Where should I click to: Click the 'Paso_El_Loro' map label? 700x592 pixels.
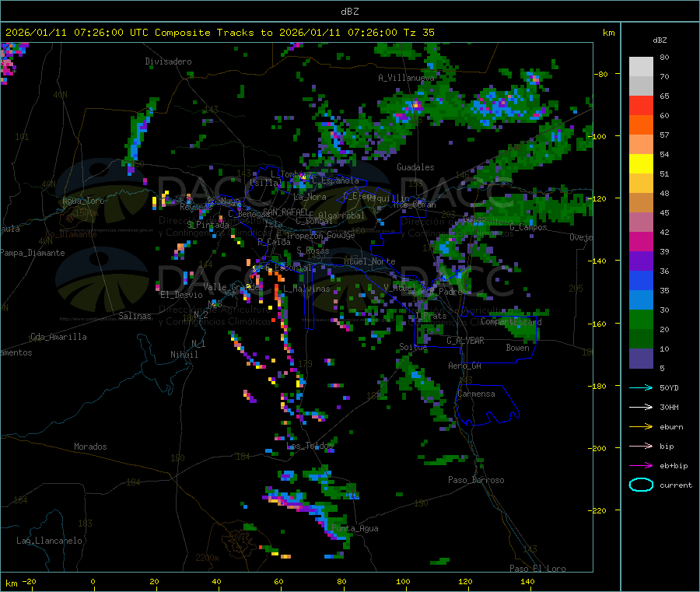pyautogui.click(x=537, y=569)
